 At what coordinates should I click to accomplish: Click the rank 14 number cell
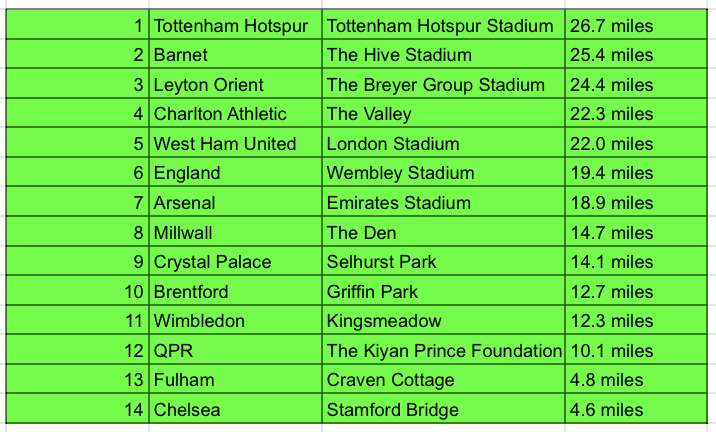click(78, 408)
